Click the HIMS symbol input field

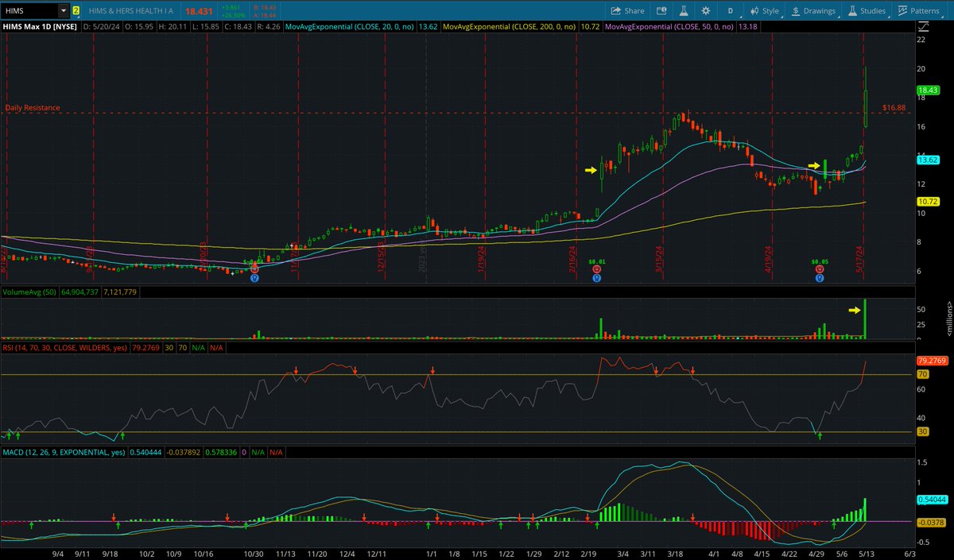[30, 11]
